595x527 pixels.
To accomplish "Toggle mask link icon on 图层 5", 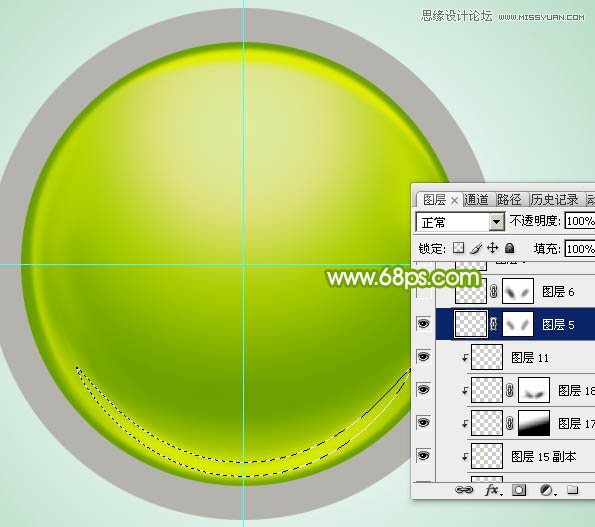I will [494, 324].
